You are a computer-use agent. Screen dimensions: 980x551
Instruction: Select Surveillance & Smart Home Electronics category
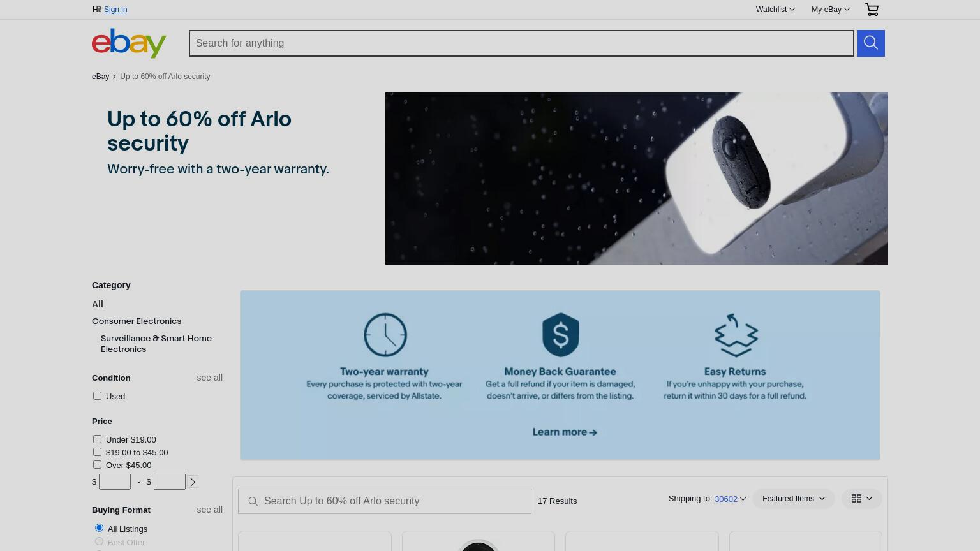(156, 344)
